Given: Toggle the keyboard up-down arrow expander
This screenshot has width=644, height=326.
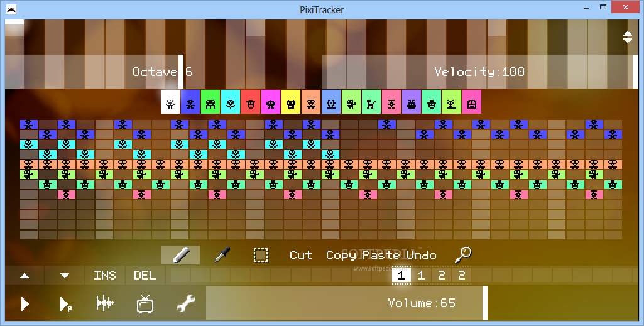Looking at the screenshot, I should click(x=628, y=37).
